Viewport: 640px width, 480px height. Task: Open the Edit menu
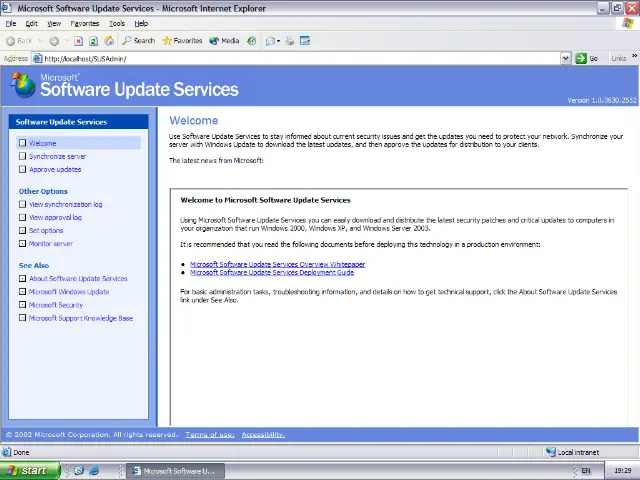coord(31,24)
